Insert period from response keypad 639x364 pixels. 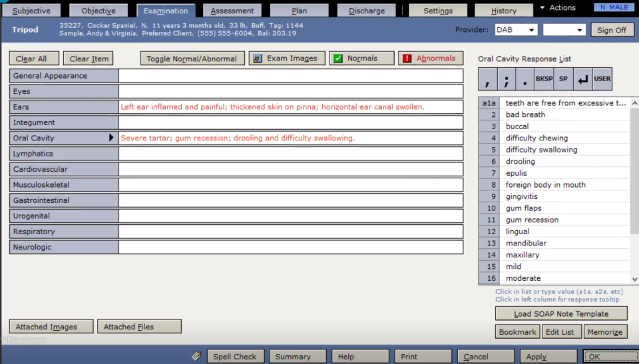[x=525, y=79]
